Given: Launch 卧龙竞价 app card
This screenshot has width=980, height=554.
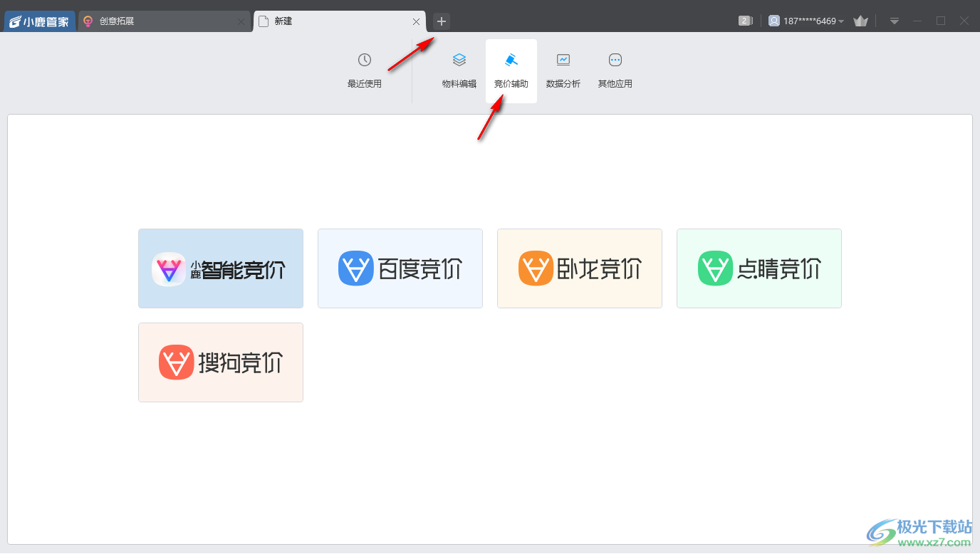Looking at the screenshot, I should pyautogui.click(x=580, y=268).
